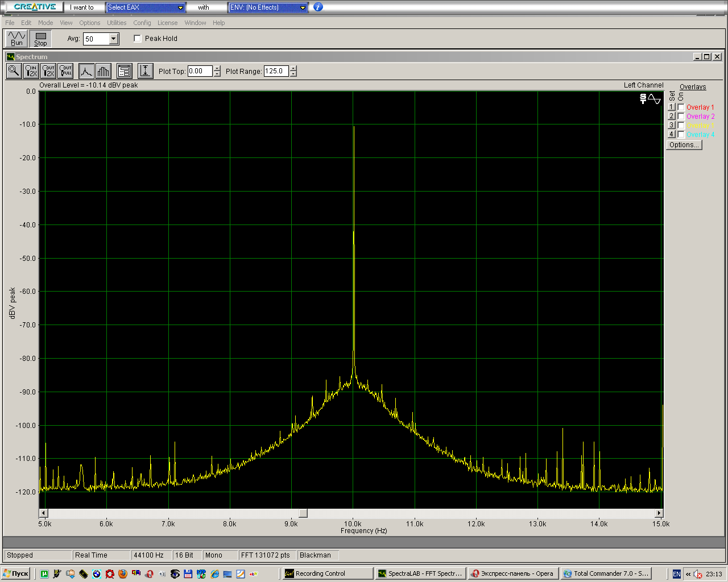
Task: Click the Plot Range input field
Action: 276,71
